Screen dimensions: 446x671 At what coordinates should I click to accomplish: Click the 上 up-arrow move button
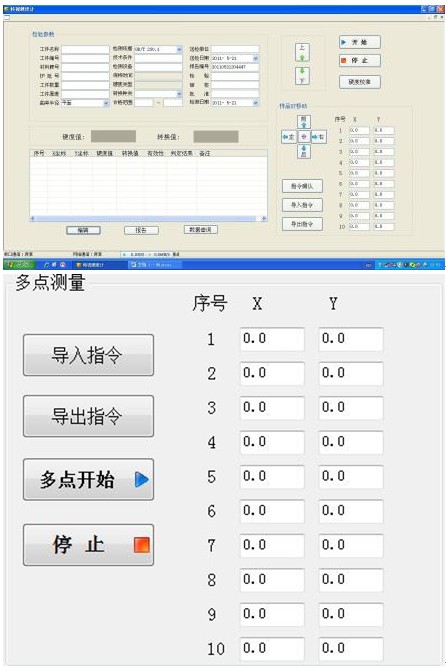pos(302,52)
